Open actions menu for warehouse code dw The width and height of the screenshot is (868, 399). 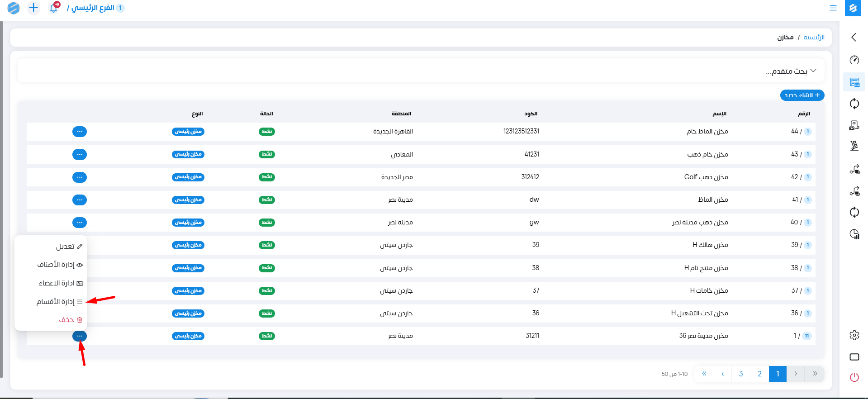point(80,200)
